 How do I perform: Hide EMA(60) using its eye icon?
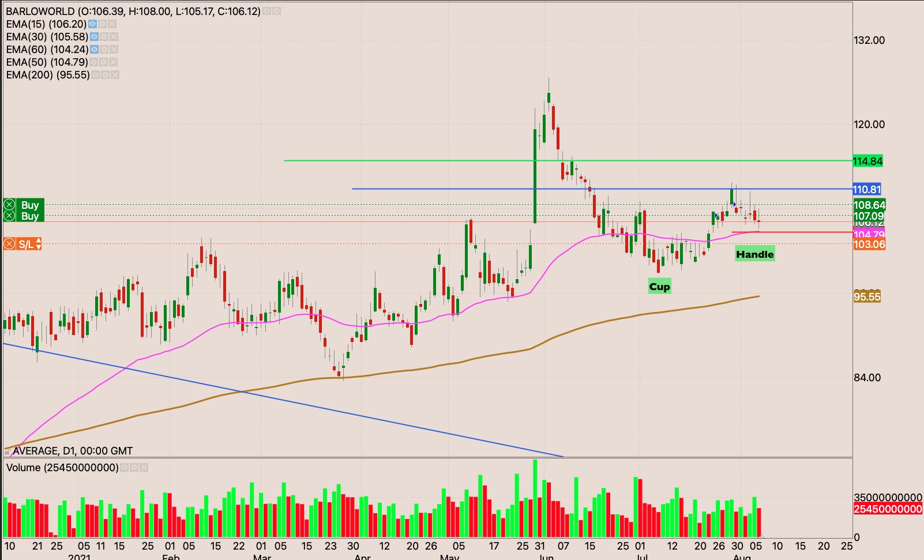[x=94, y=50]
